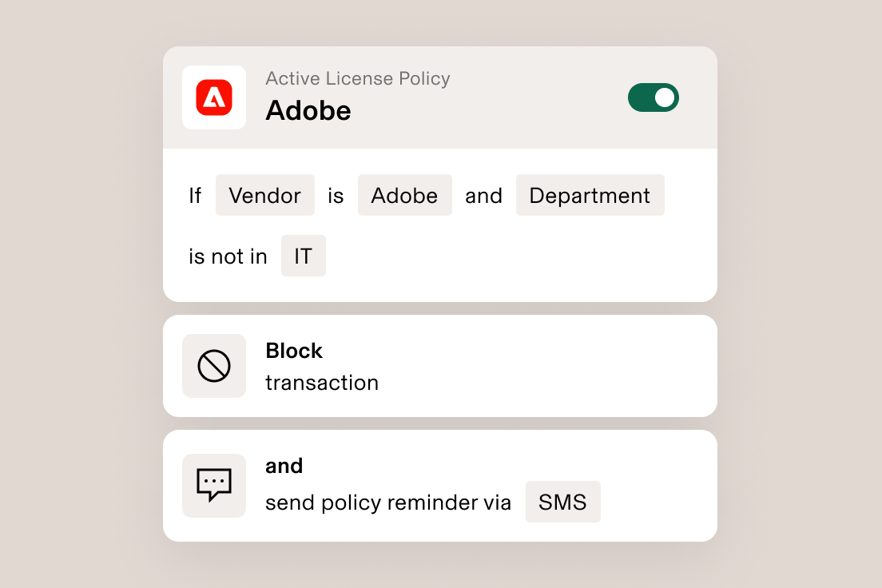Click the Block action card
The height and width of the screenshot is (588, 882).
(439, 366)
